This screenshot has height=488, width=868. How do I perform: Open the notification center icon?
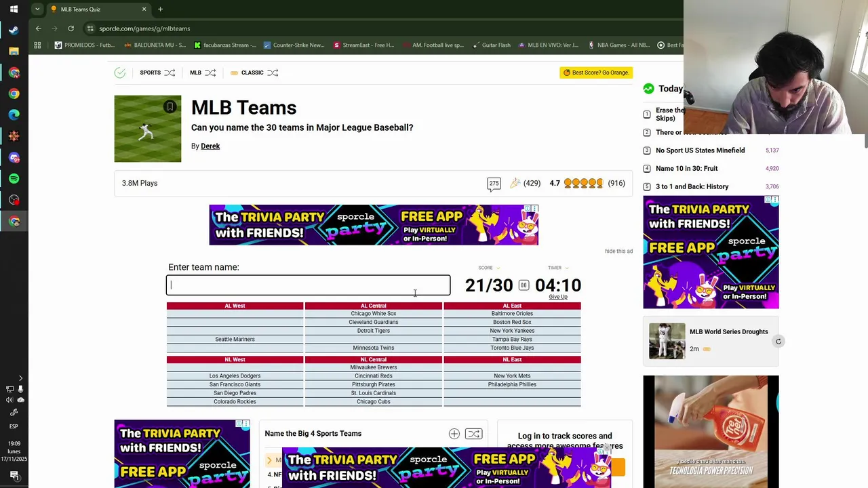(x=14, y=475)
